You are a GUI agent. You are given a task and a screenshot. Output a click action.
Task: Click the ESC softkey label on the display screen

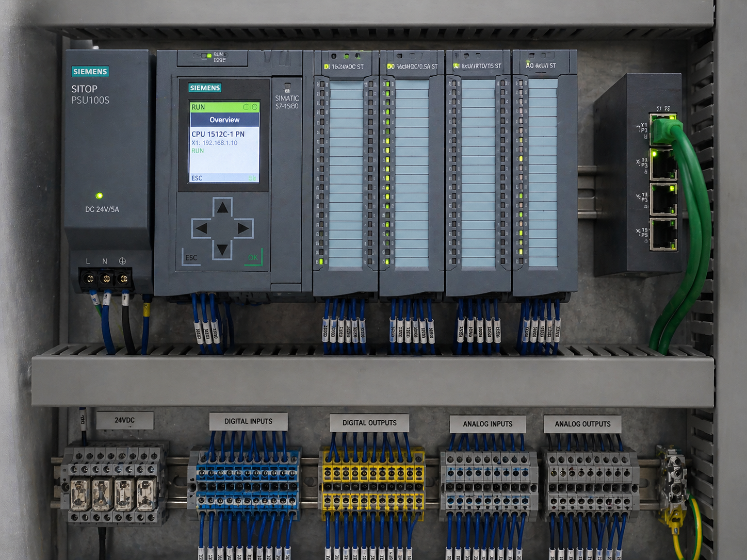197,178
